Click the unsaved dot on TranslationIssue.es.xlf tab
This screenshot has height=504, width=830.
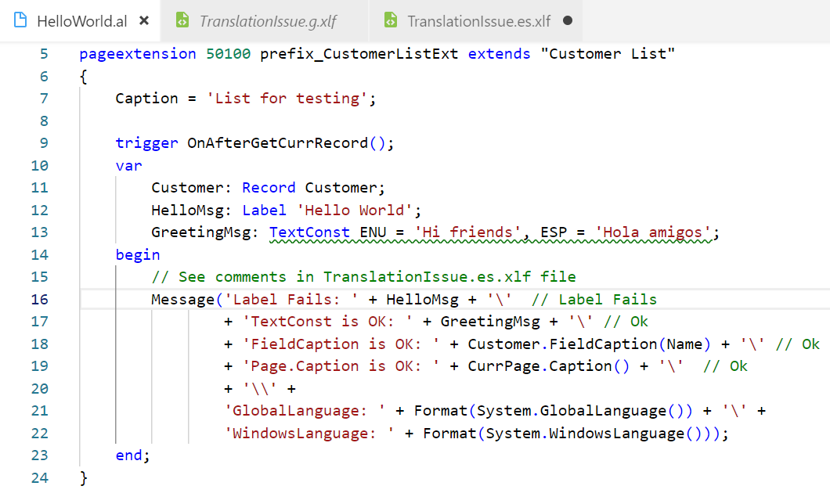coord(568,20)
